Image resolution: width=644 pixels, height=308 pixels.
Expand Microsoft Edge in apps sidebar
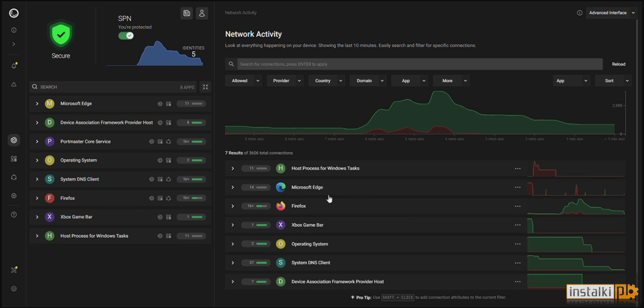click(x=37, y=104)
